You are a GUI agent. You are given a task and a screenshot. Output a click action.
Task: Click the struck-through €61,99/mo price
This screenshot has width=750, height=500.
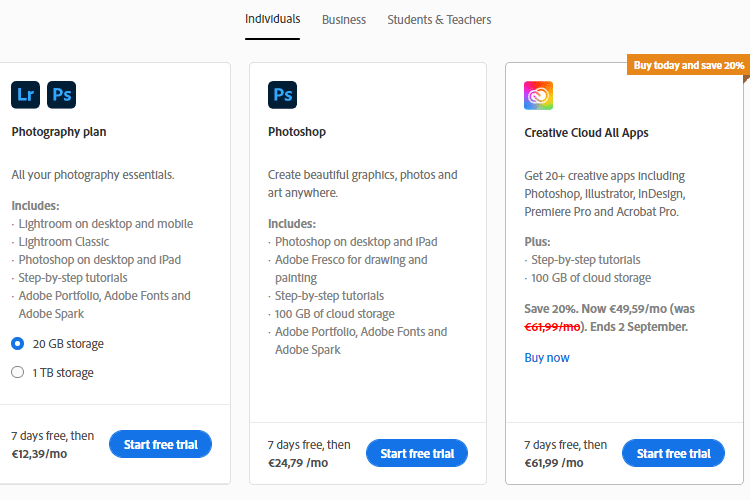pos(555,327)
